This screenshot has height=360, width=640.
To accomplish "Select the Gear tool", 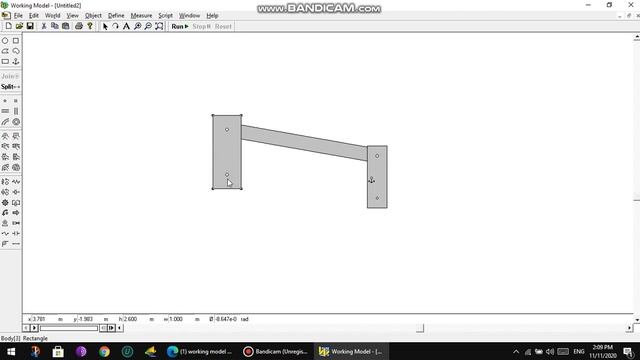I will click(x=5, y=202).
